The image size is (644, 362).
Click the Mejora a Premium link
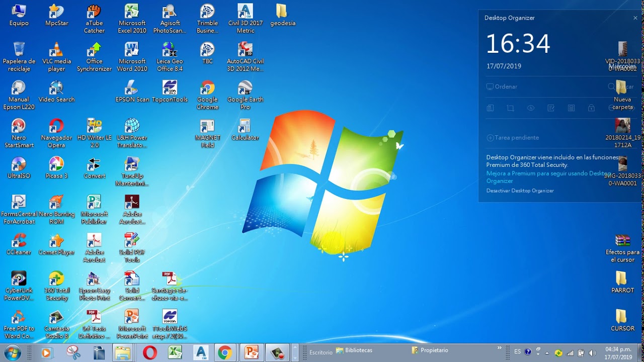click(x=548, y=177)
